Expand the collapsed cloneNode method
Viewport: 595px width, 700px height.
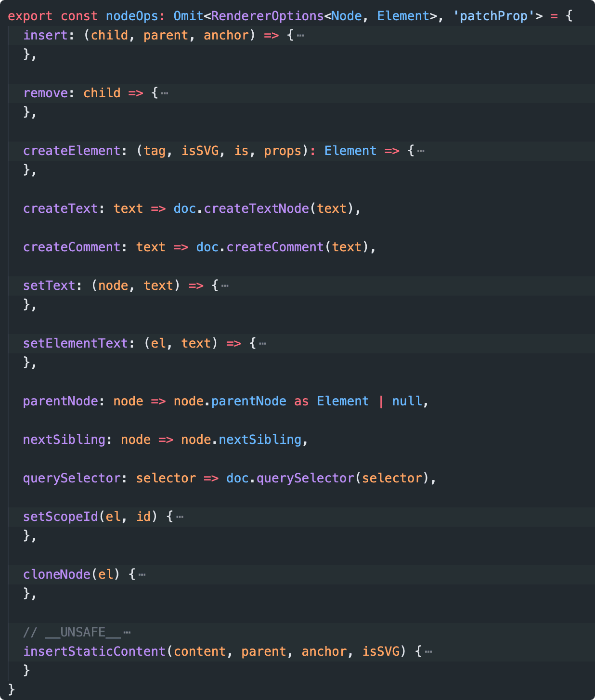142,575
